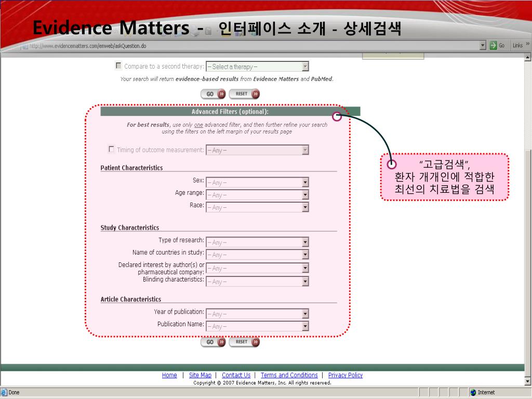Open the Select a therapy dropdown

257,66
